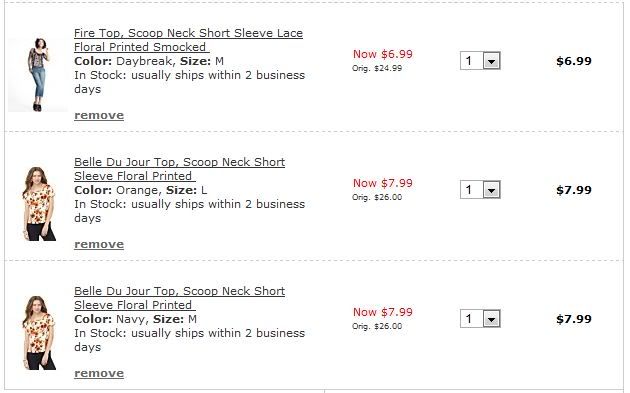Expand quantity dropdown arrow for Fire Top
630x393 pixels.
[x=491, y=61]
